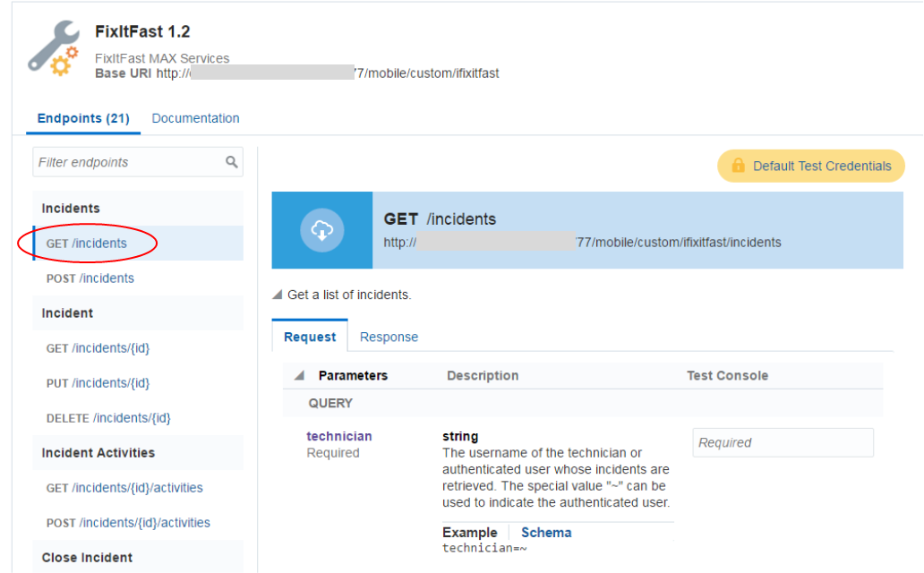Image resolution: width=924 pixels, height=573 pixels.
Task: Select the Request tab
Action: click(310, 337)
